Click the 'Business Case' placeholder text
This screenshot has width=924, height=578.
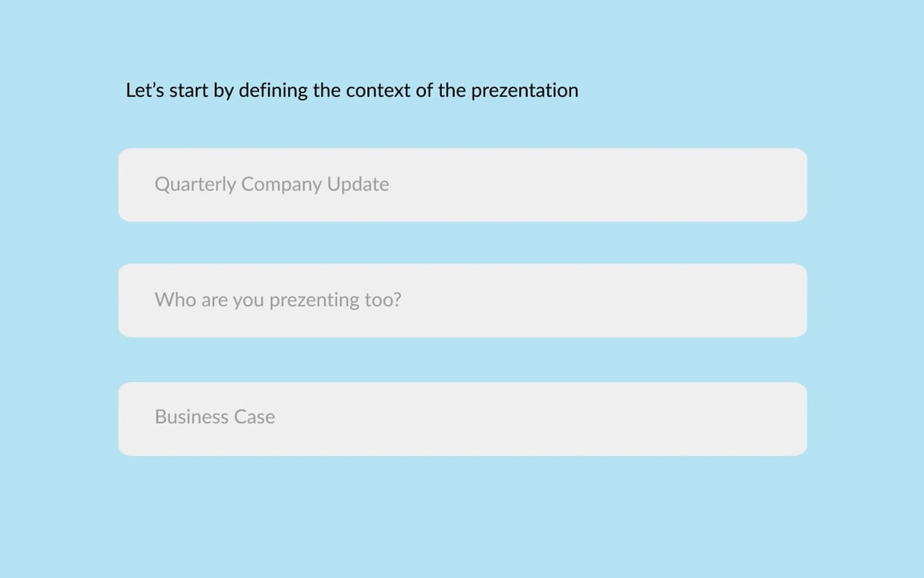tap(215, 417)
